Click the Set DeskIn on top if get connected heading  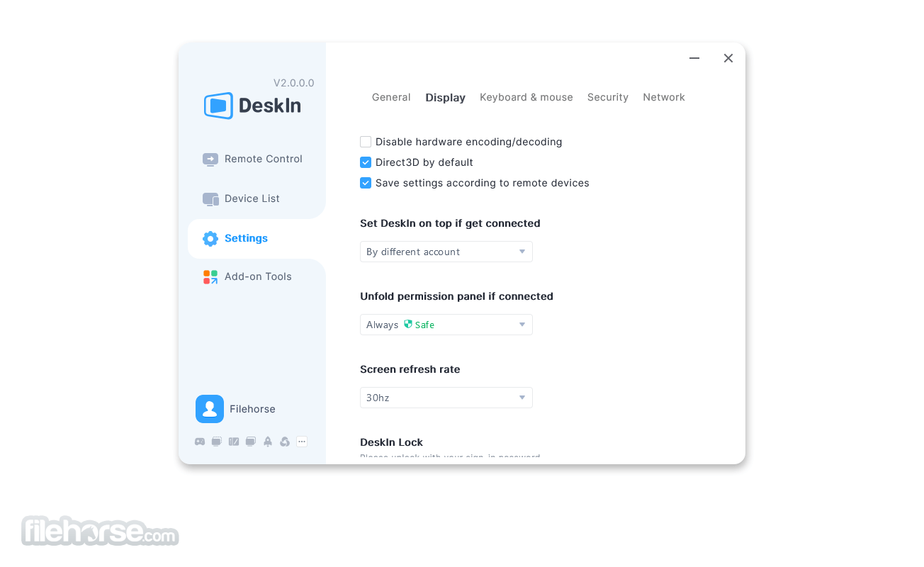point(450,223)
